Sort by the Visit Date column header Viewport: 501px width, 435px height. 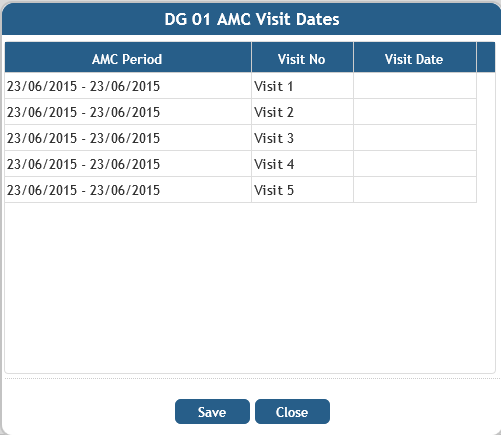tap(415, 57)
